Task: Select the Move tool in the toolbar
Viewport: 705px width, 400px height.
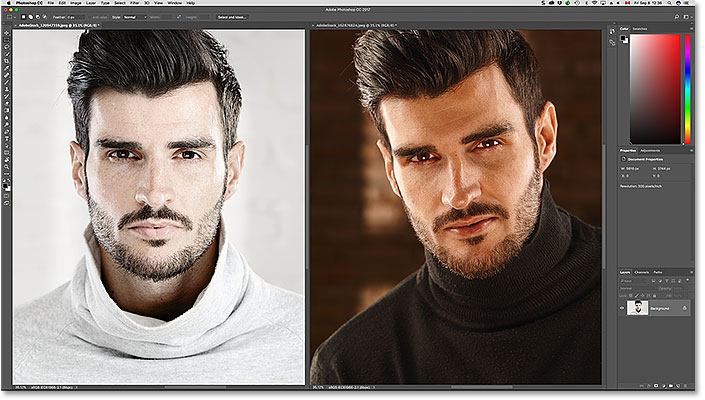Action: (7, 34)
